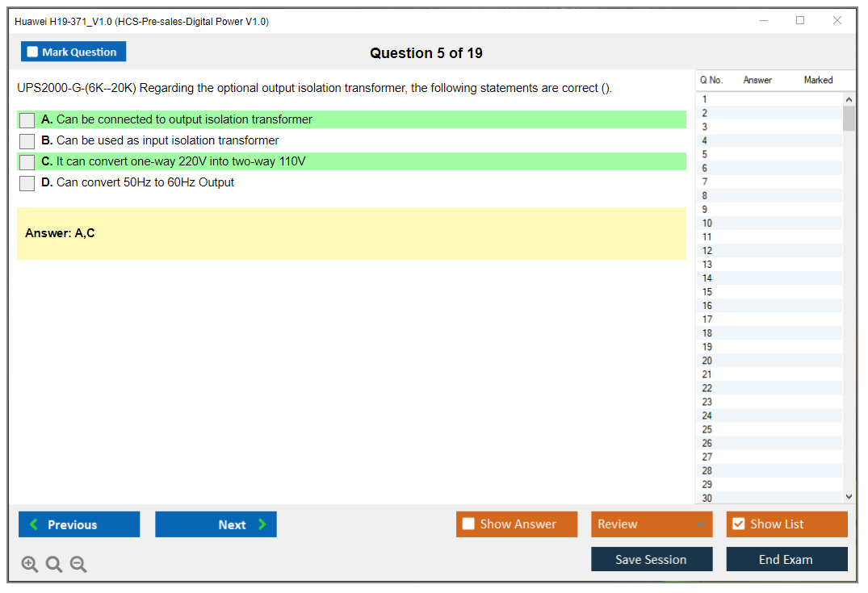This screenshot has width=868, height=593.
Task: Uncheck the Show List option
Action: tap(739, 524)
